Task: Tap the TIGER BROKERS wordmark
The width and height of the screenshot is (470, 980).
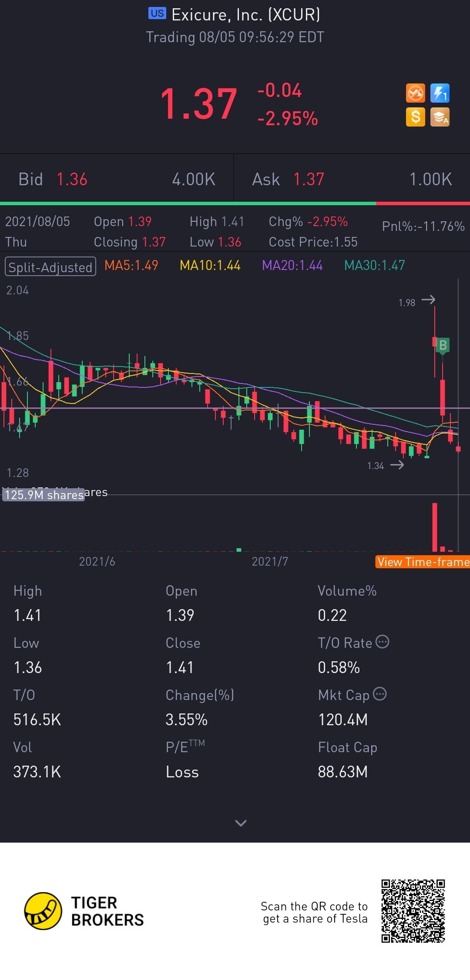Action: 107,911
